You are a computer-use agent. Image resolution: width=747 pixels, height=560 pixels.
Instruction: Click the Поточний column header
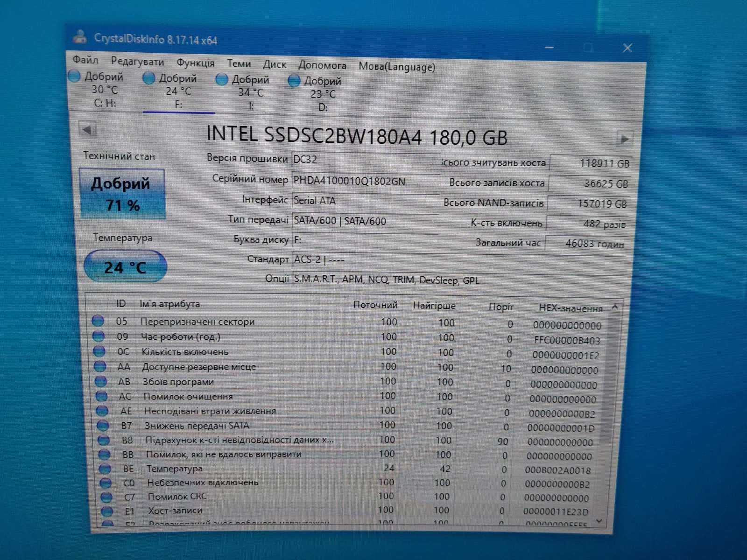pyautogui.click(x=375, y=305)
